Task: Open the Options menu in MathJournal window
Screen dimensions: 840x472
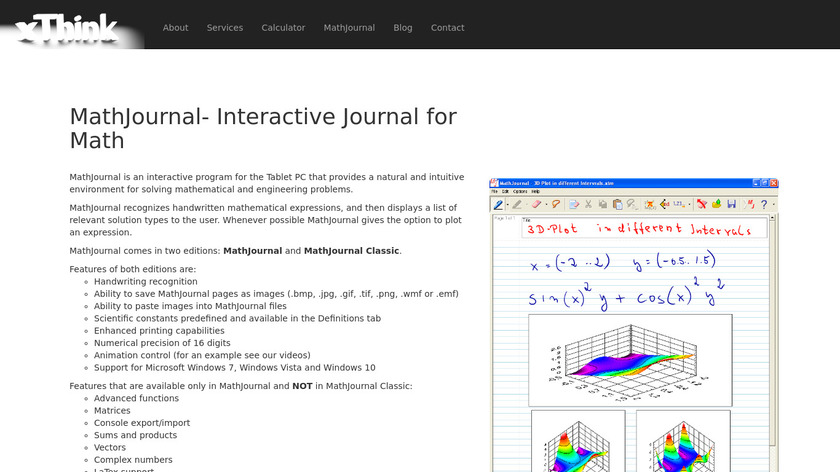Action: 520,191
